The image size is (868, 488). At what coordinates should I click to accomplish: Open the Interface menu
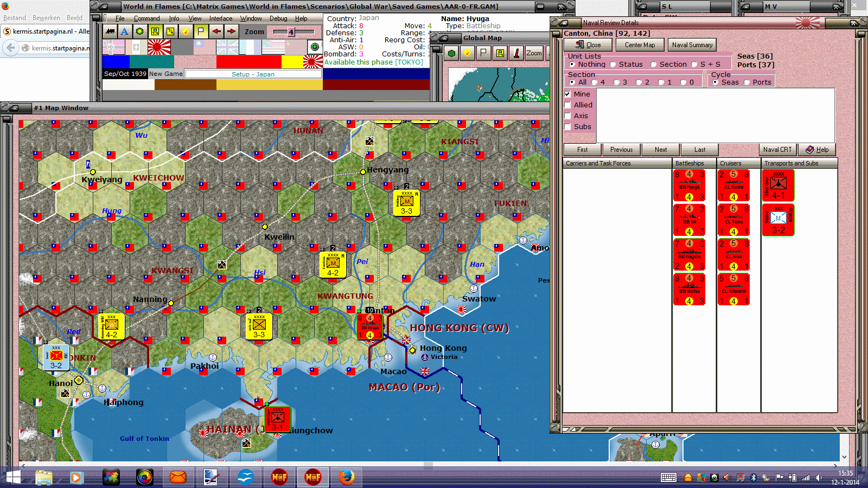pos(221,18)
